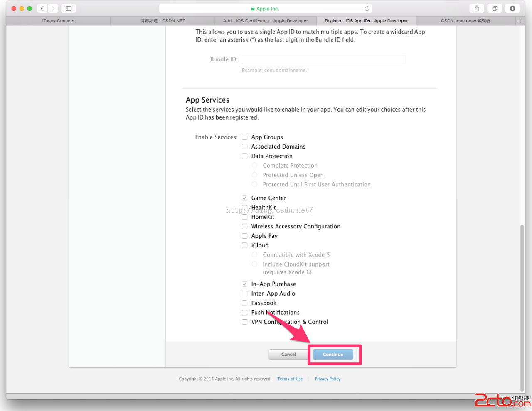Click the red close window button
Screen dimensions: 532x411
[14, 8]
